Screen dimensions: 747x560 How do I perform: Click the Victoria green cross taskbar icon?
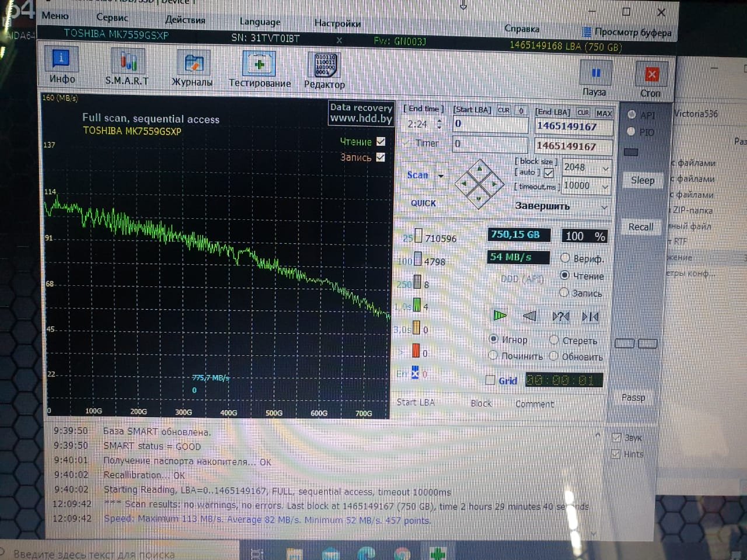438,554
